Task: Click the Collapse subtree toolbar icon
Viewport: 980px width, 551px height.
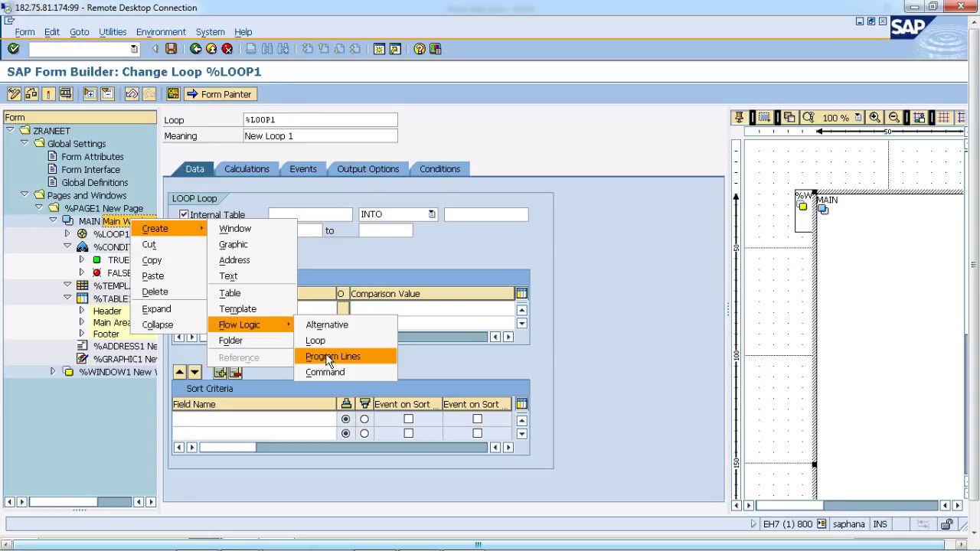Action: tap(107, 94)
